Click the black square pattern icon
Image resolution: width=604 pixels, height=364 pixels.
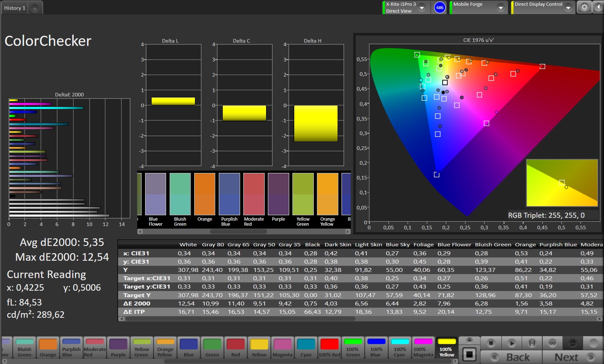click(x=469, y=354)
